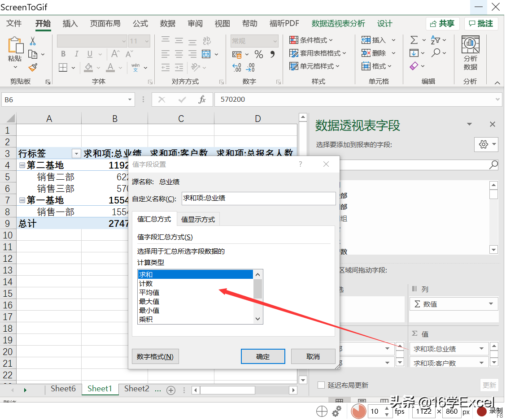Image resolution: width=506 pixels, height=420 pixels.
Task: Click the add new sheet plus icon
Action: 170,390
